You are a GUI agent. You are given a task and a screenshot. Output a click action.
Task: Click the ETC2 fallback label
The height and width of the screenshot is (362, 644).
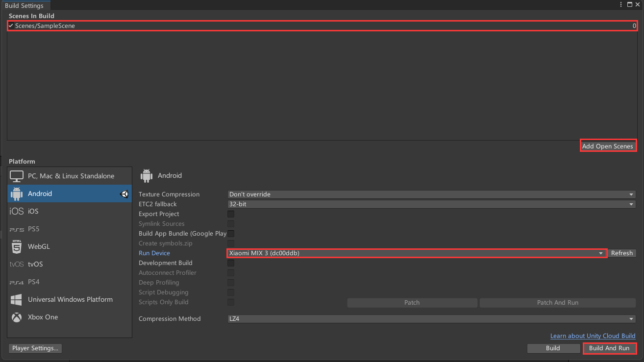point(158,204)
